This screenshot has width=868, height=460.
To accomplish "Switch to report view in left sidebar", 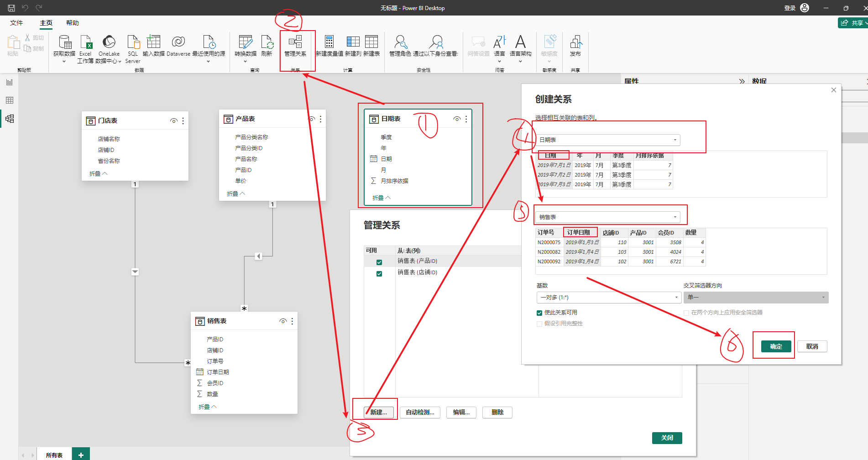I will [x=10, y=82].
